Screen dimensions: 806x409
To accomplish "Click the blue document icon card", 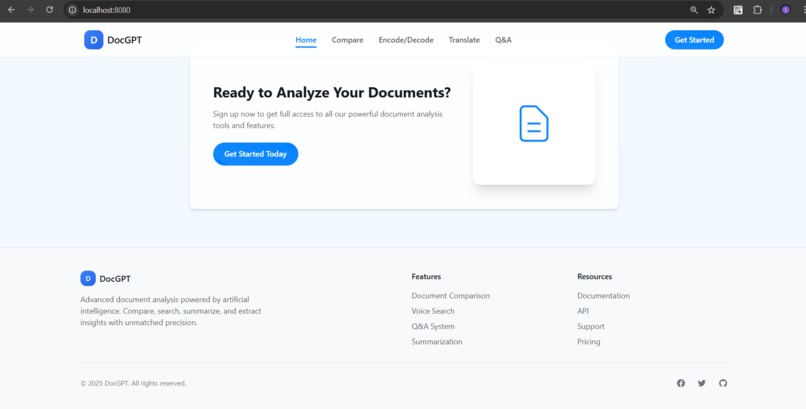I will (534, 123).
